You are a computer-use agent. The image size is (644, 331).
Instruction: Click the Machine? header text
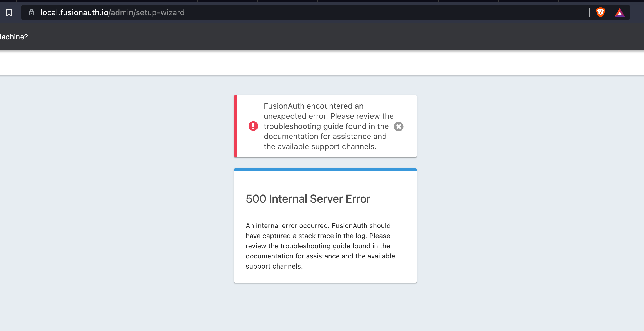coord(14,37)
